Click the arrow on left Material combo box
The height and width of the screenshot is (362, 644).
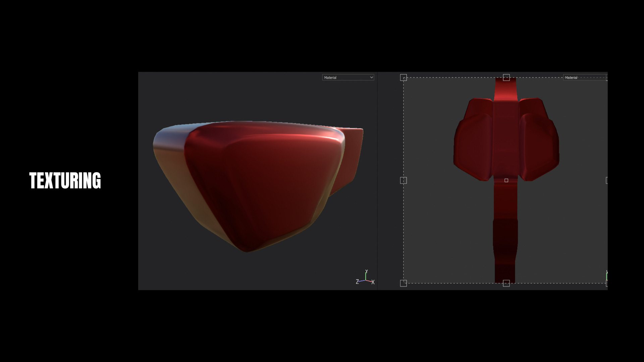[x=371, y=77]
